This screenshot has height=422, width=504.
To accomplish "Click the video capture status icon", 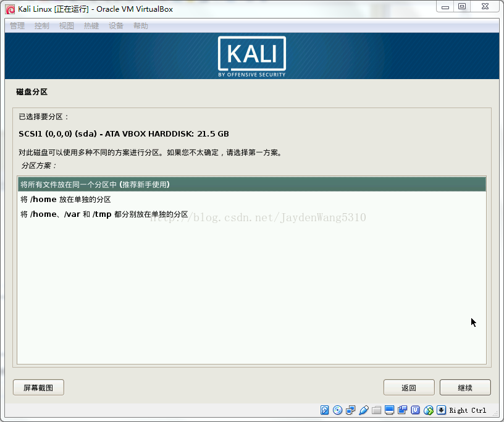I will [x=403, y=410].
